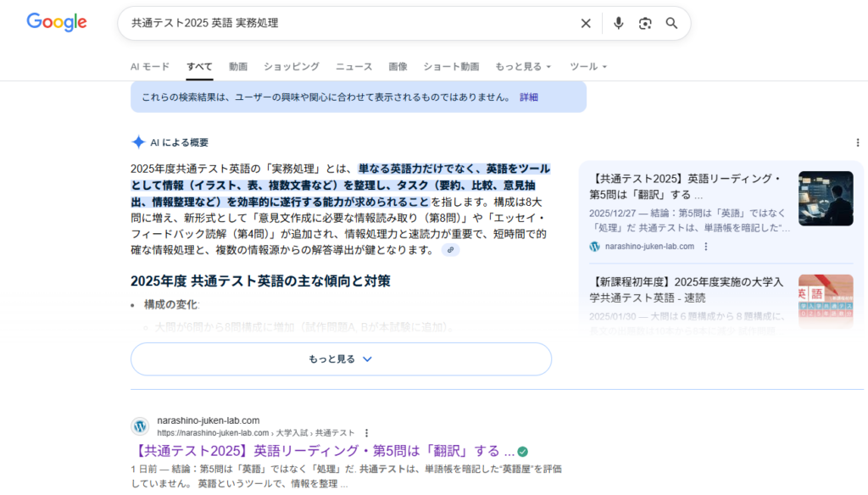Open AI overview three-dot options menu

[857, 142]
